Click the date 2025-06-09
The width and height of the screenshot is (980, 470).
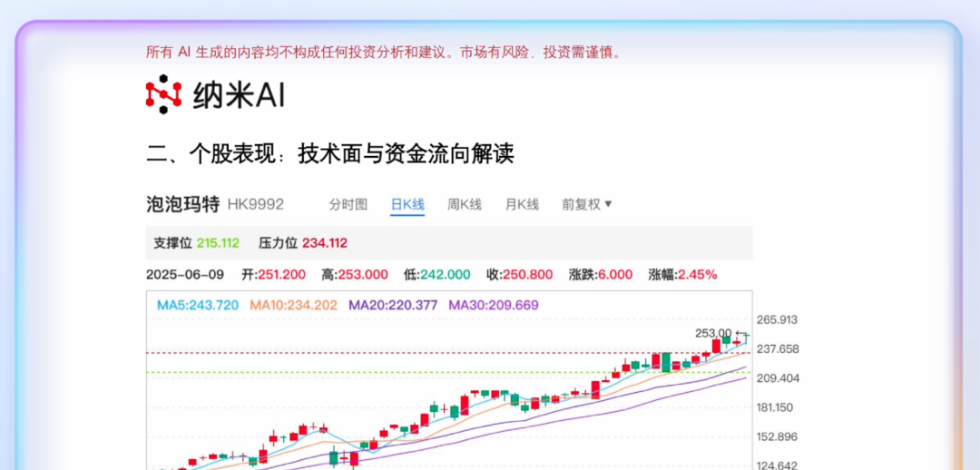click(x=184, y=274)
